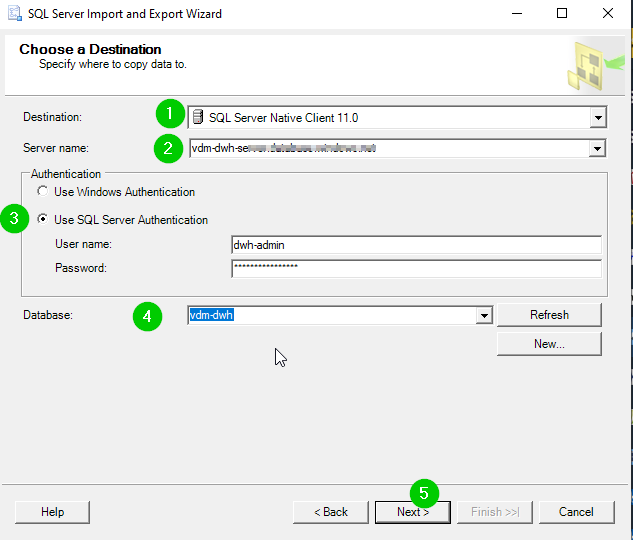The height and width of the screenshot is (540, 633).
Task: Create a new database with New...
Action: (x=549, y=344)
